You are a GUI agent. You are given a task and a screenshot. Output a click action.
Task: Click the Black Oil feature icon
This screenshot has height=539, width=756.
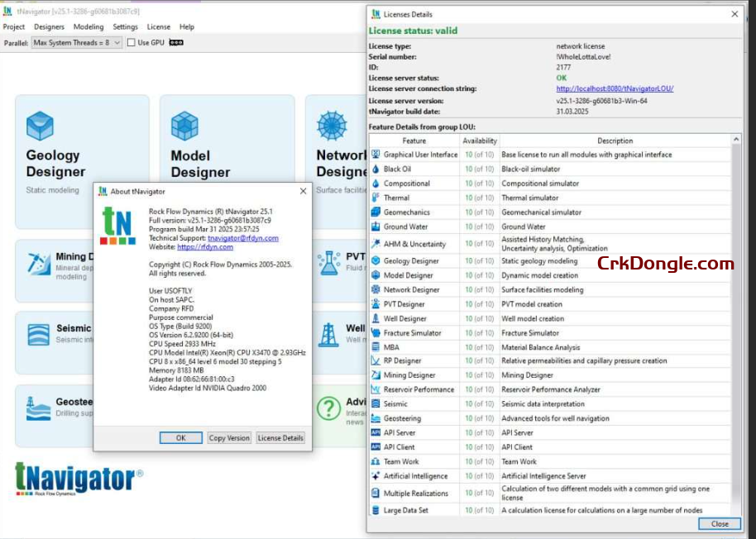coord(375,169)
